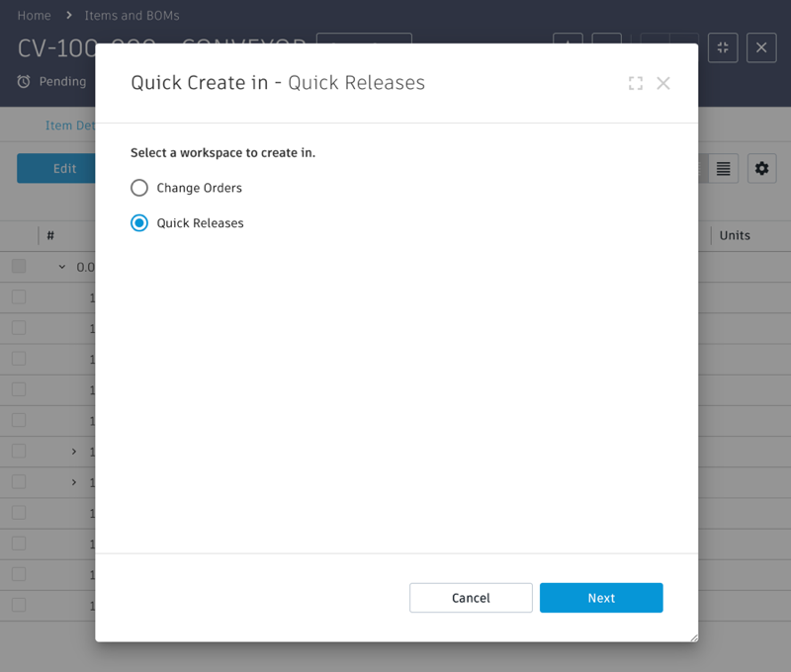
Task: Click the Cancel button
Action: pos(471,598)
